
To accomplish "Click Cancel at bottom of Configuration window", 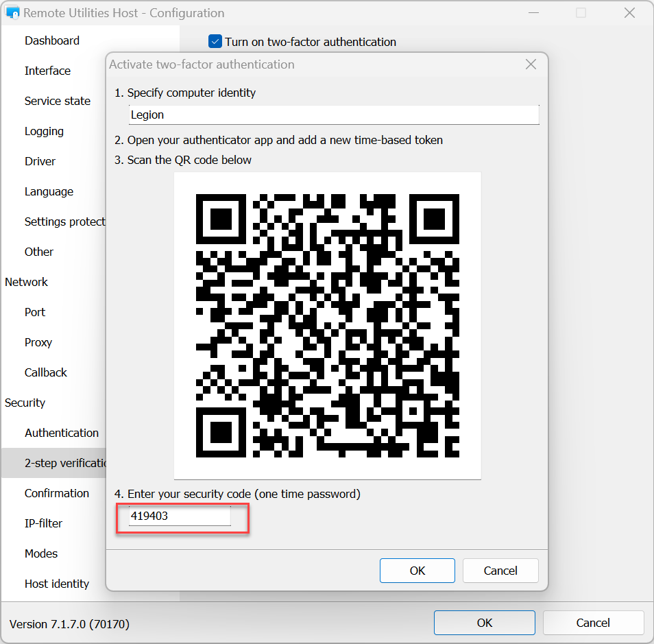I will [x=593, y=623].
